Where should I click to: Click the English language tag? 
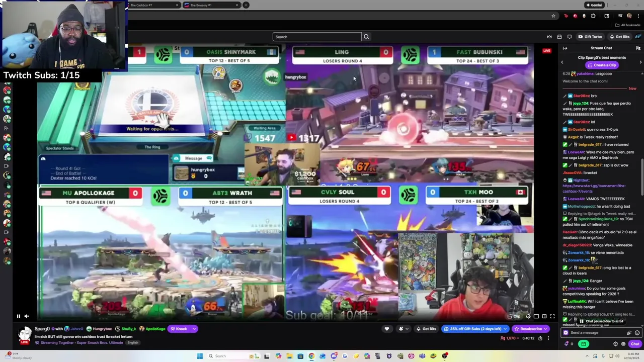click(133, 342)
